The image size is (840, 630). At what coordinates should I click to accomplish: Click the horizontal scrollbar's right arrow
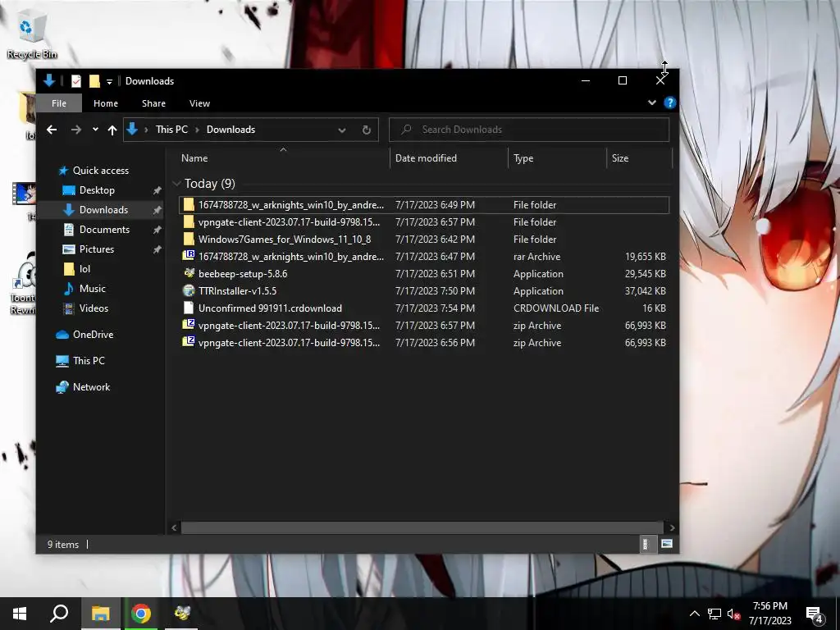coord(672,527)
